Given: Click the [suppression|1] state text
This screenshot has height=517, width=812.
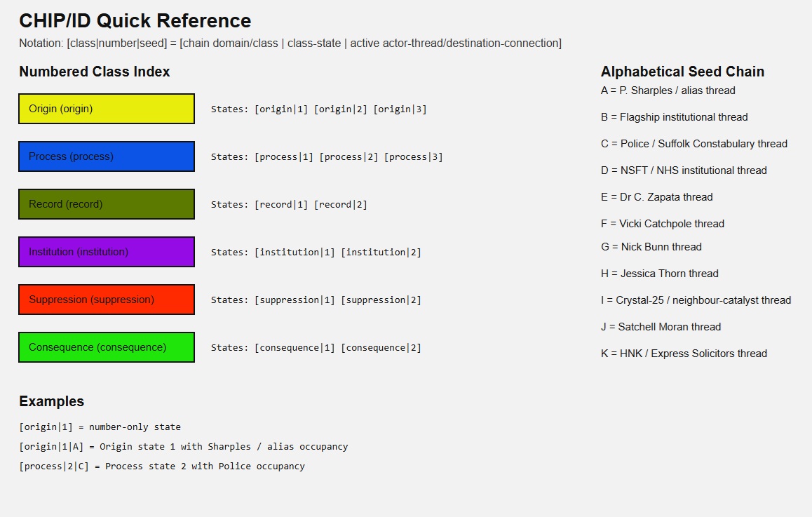Looking at the screenshot, I should pyautogui.click(x=295, y=300).
